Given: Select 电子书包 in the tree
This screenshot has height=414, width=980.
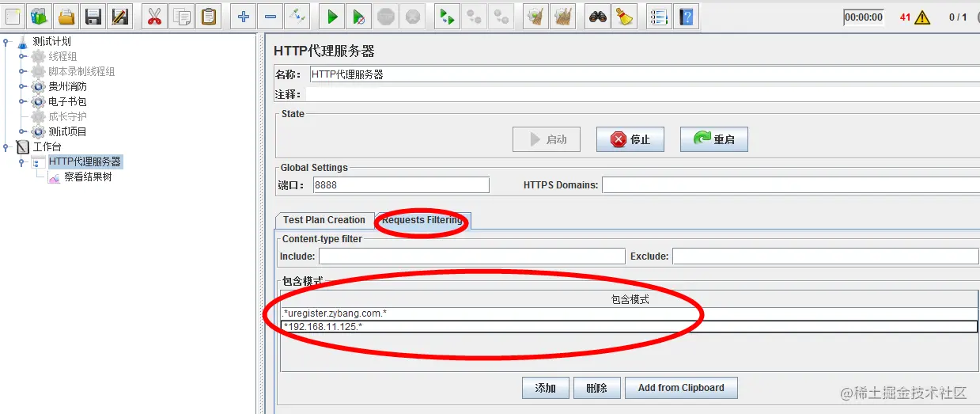Looking at the screenshot, I should click(x=67, y=101).
